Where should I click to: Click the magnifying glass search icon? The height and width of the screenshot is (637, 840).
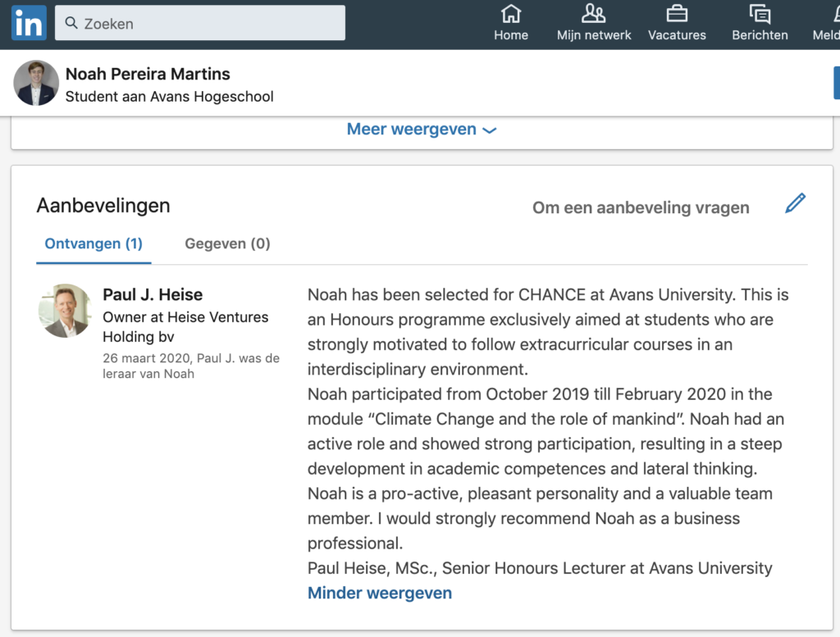click(x=71, y=23)
